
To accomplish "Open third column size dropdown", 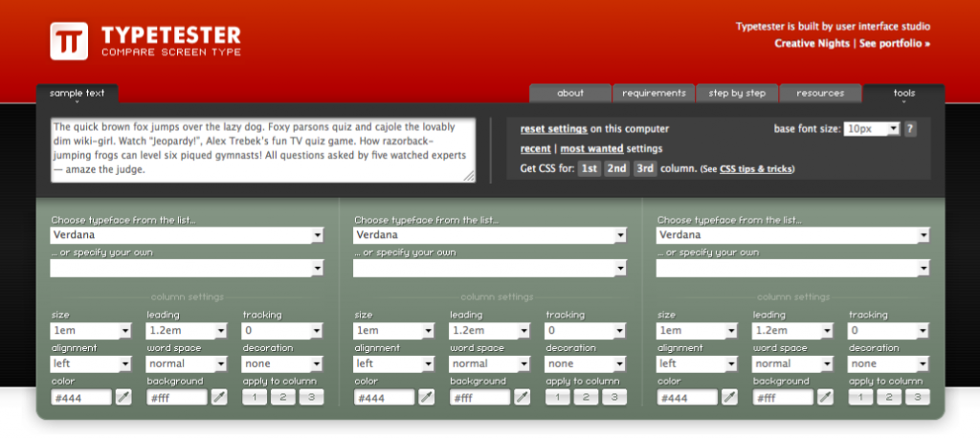I will click(697, 331).
